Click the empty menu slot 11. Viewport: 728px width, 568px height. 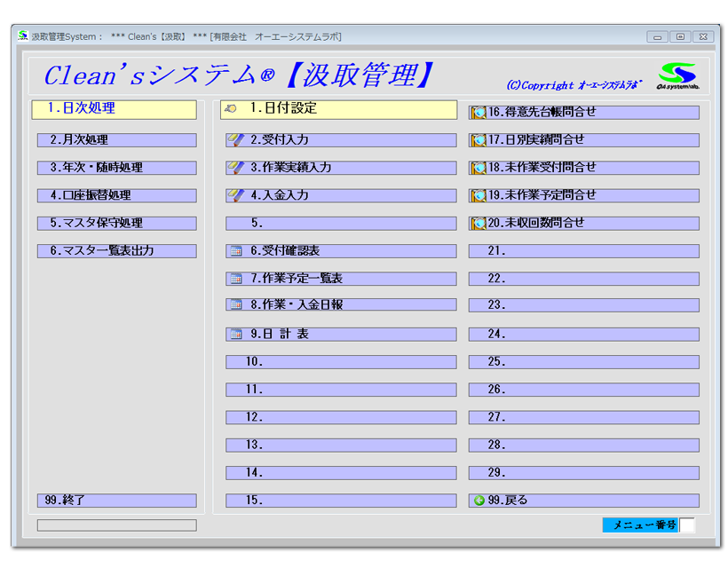341,390
